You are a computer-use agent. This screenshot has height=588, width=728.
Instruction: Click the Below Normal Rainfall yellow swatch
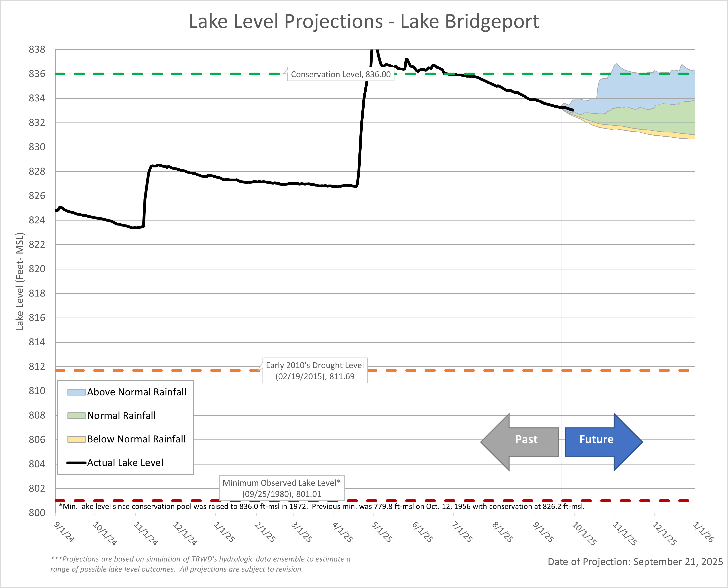(76, 439)
